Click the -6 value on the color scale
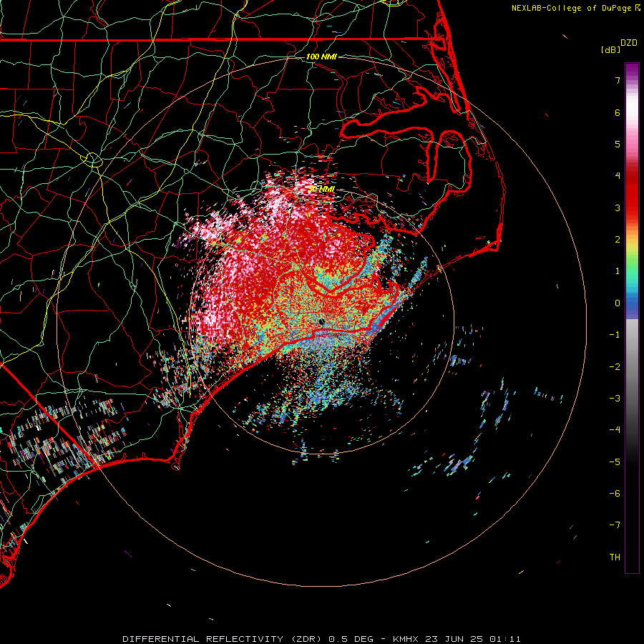Viewport: 644px width, 644px height. [x=615, y=494]
